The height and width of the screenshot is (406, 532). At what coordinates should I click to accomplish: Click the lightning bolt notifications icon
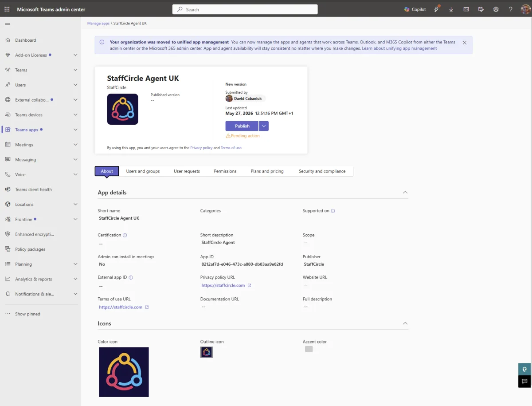pos(437,9)
